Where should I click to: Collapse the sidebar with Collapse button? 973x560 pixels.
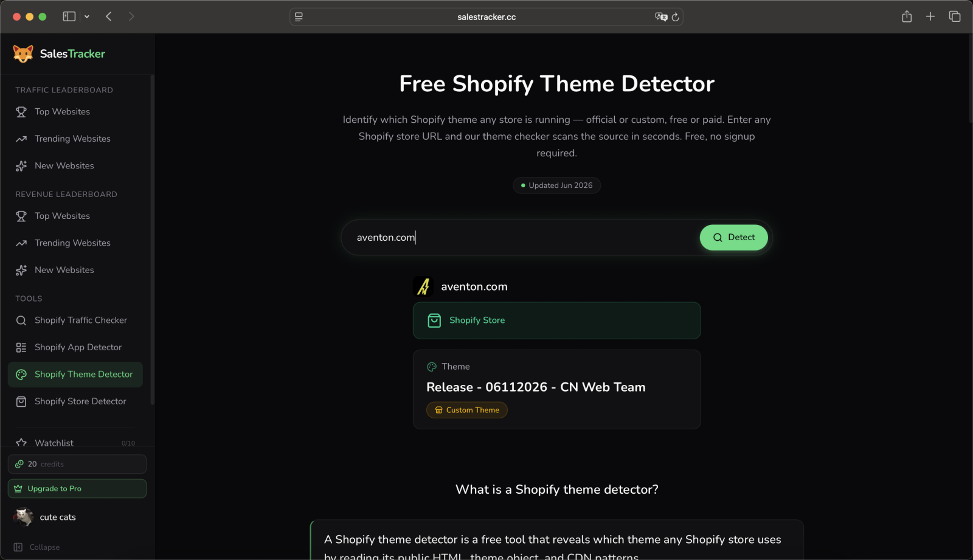pos(36,547)
